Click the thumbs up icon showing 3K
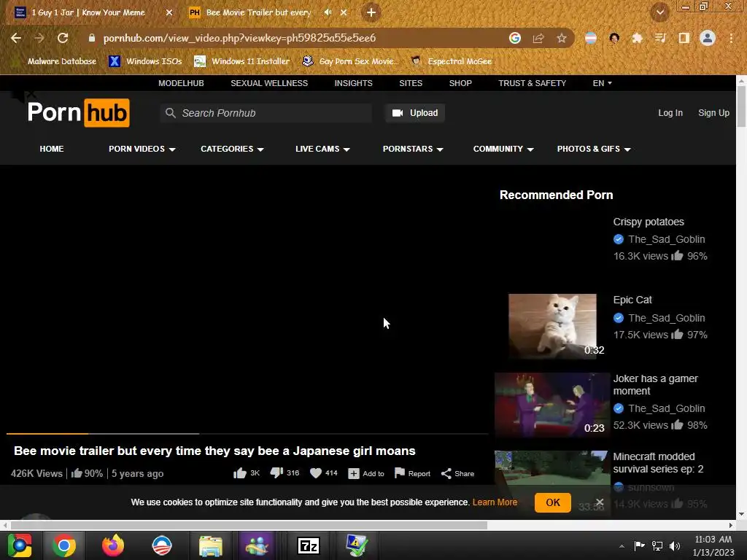Viewport: 747px width, 560px height. pos(239,473)
